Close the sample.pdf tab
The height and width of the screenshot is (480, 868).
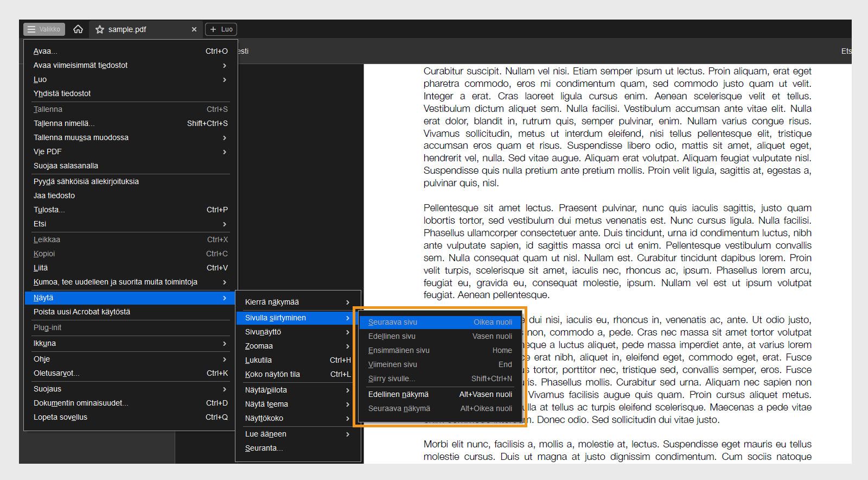click(194, 29)
